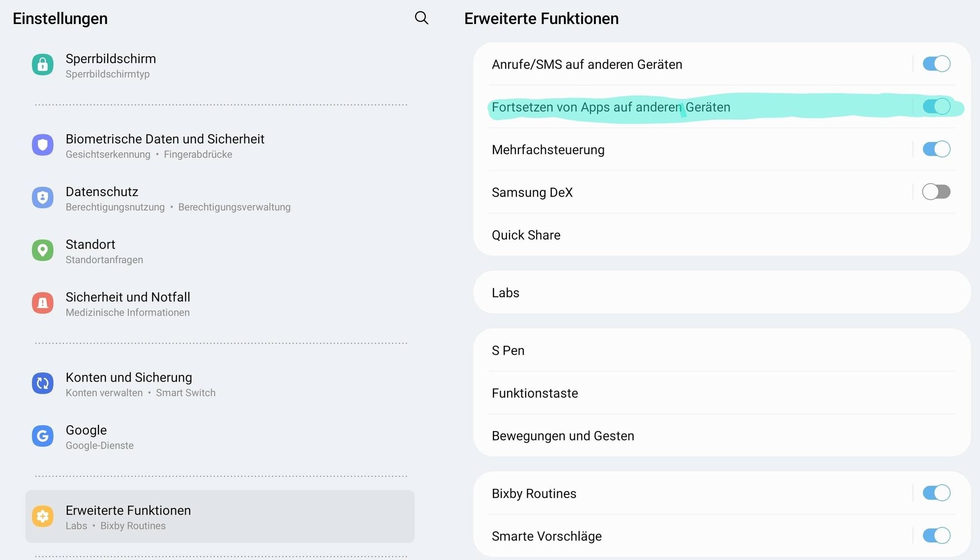Toggle Fortsetzen von Apps auf anderen Geräten
Screen dimensions: 980x560
pos(936,107)
